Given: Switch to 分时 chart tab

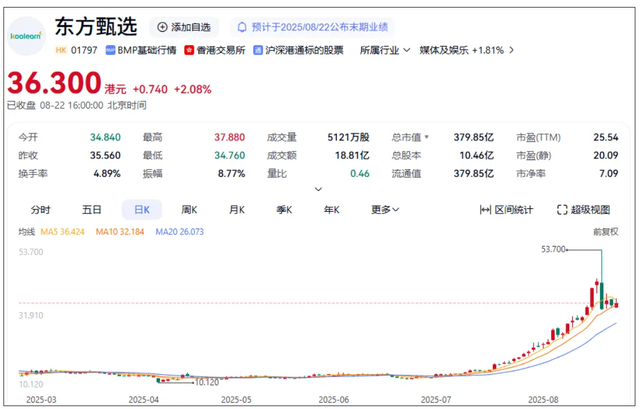Looking at the screenshot, I should tap(40, 210).
